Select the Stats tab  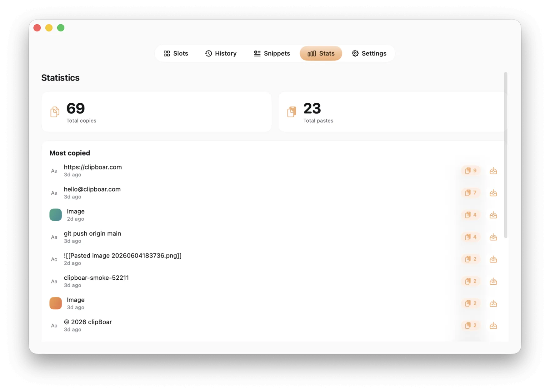321,53
